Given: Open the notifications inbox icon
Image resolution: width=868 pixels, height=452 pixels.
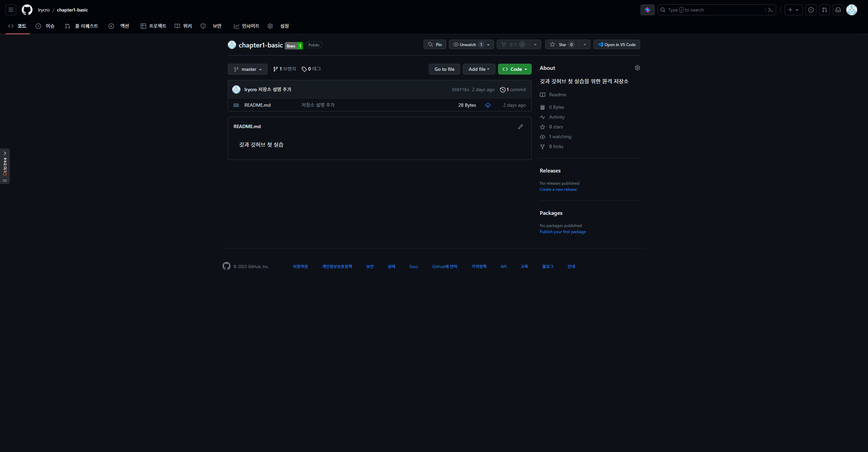Looking at the screenshot, I should click(838, 10).
